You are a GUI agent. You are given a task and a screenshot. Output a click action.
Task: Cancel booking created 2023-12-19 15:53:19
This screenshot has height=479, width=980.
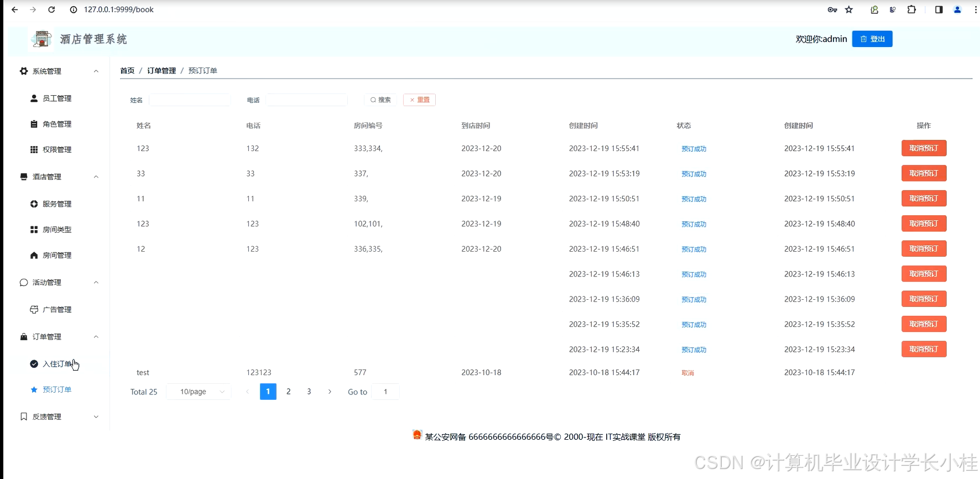pos(924,173)
